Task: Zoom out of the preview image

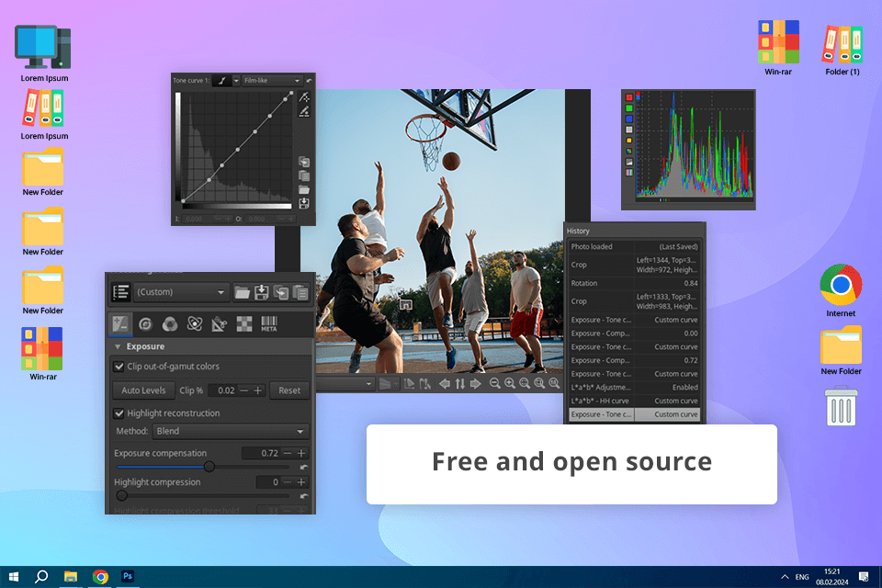Action: (x=495, y=383)
